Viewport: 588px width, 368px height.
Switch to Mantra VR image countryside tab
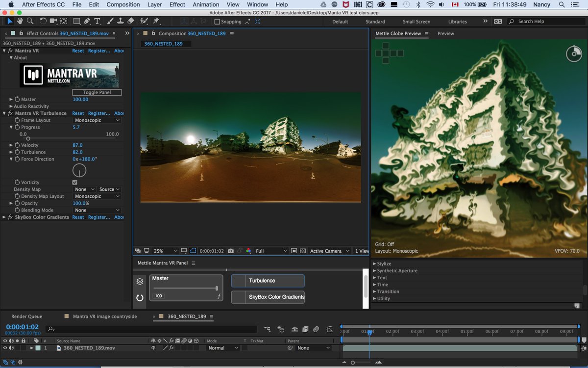pyautogui.click(x=104, y=316)
